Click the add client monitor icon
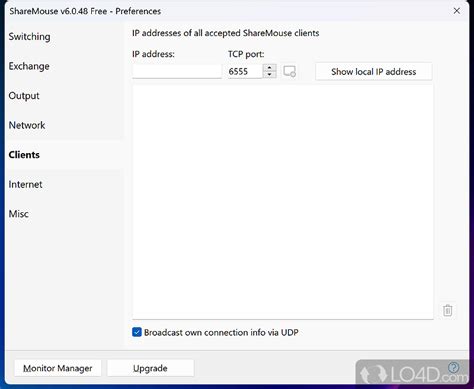This screenshot has height=389, width=474. 289,71
